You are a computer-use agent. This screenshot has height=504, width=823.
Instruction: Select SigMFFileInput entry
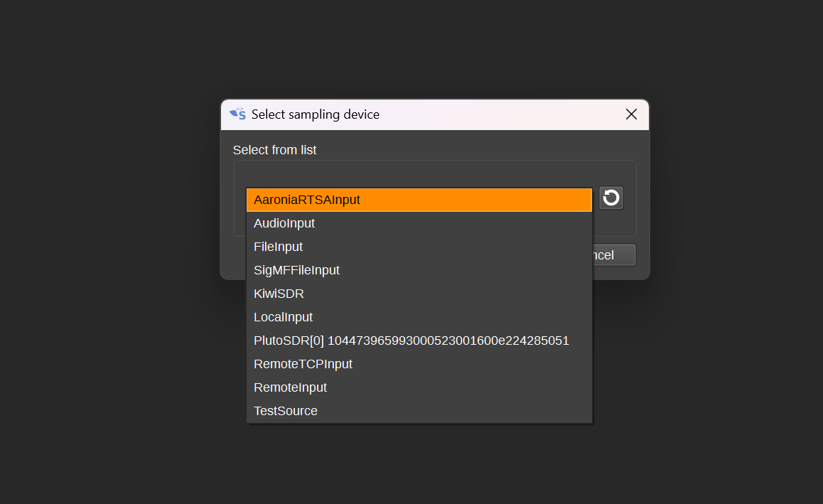[419, 270]
